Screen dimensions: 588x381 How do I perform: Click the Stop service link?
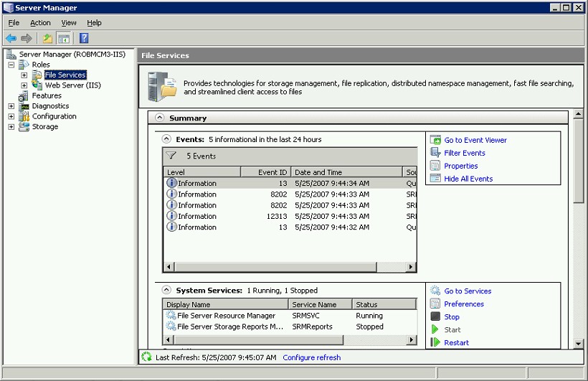tap(452, 317)
